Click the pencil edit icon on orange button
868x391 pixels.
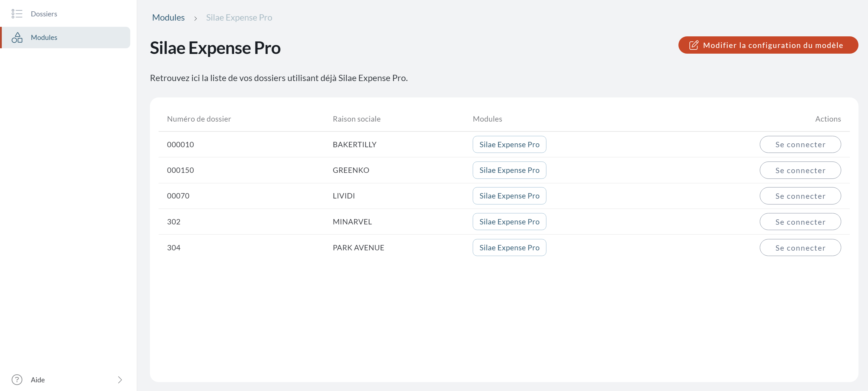pyautogui.click(x=694, y=45)
